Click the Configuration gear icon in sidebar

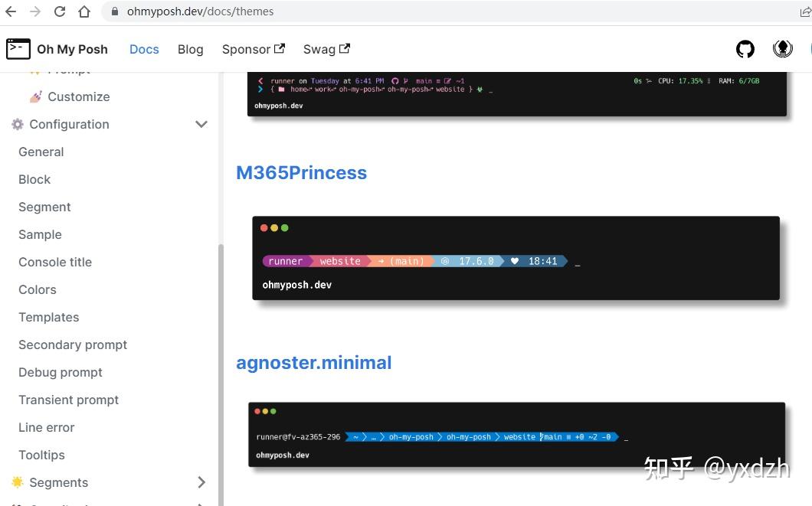17,124
